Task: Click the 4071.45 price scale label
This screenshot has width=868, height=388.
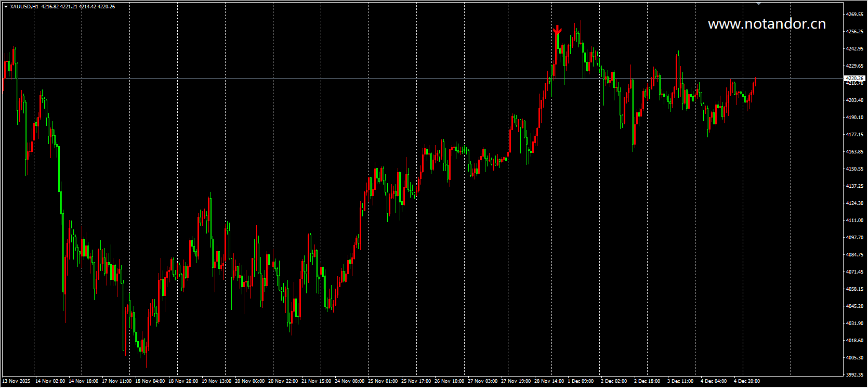Action: tap(854, 272)
